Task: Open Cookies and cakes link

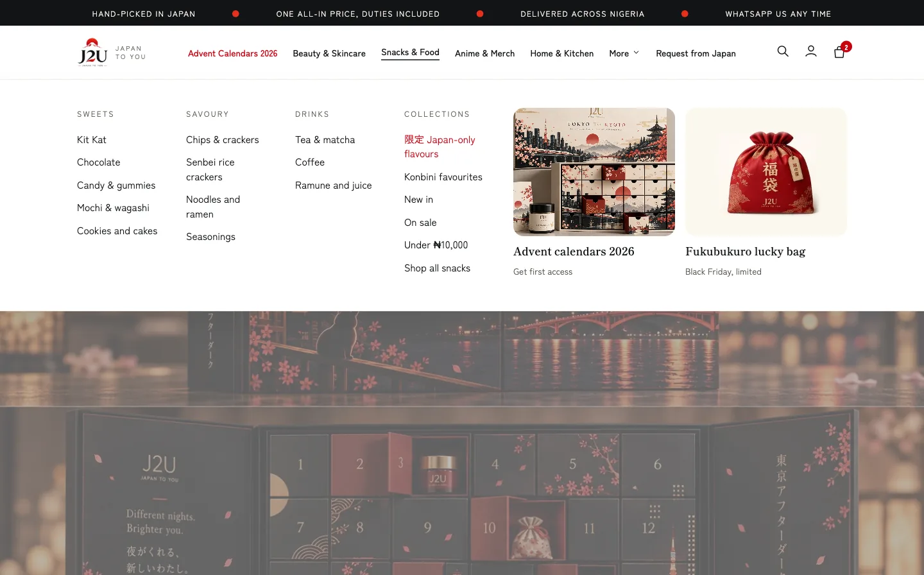Action: [117, 231]
